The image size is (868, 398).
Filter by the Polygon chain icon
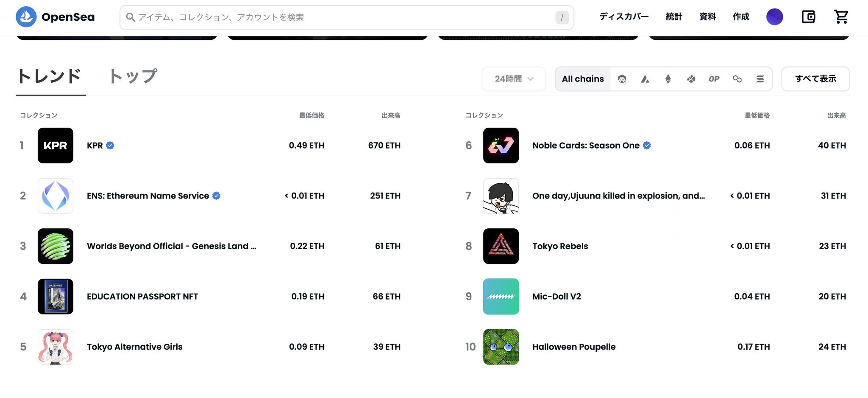[x=737, y=79]
